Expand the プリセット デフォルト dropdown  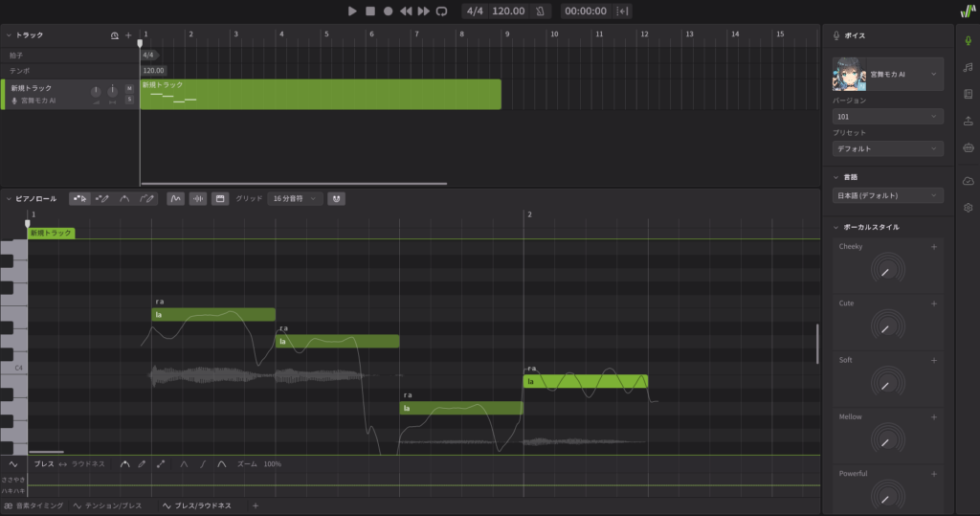pyautogui.click(x=887, y=149)
